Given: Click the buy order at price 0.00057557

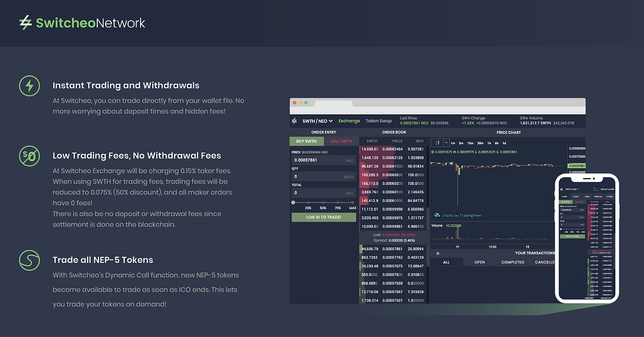Looking at the screenshot, I should [x=393, y=292].
